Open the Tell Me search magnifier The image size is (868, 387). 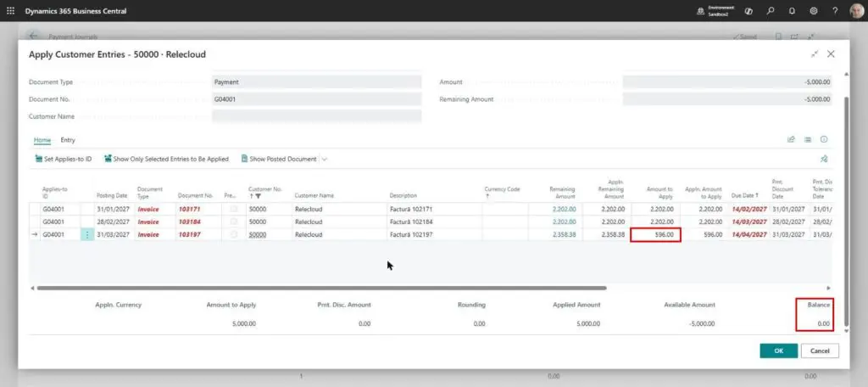770,10
